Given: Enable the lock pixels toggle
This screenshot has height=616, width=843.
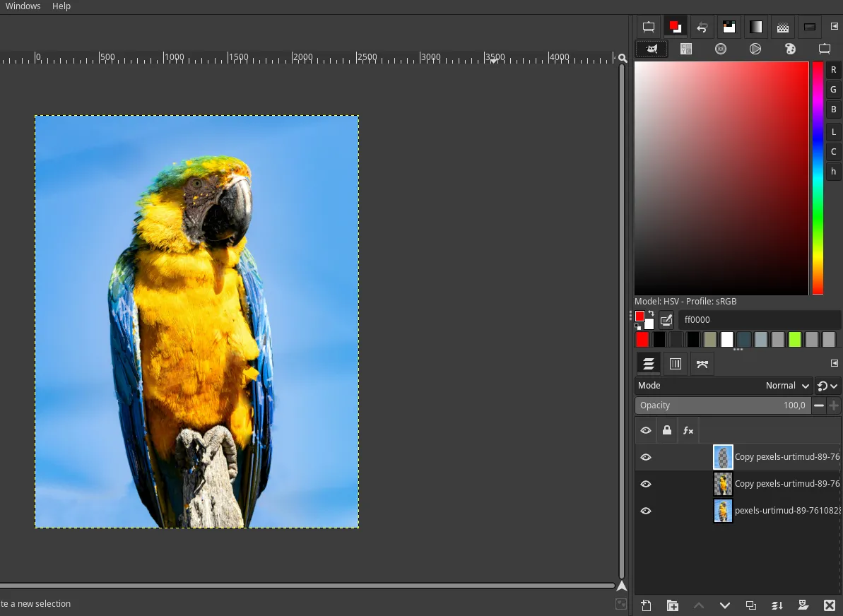Looking at the screenshot, I should (x=667, y=430).
